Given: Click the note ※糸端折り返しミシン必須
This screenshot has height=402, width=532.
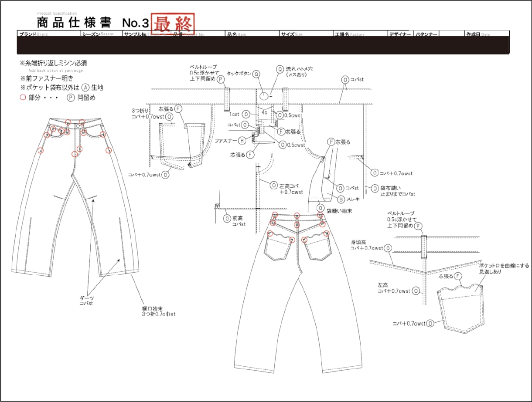Looking at the screenshot, I should (x=53, y=63).
